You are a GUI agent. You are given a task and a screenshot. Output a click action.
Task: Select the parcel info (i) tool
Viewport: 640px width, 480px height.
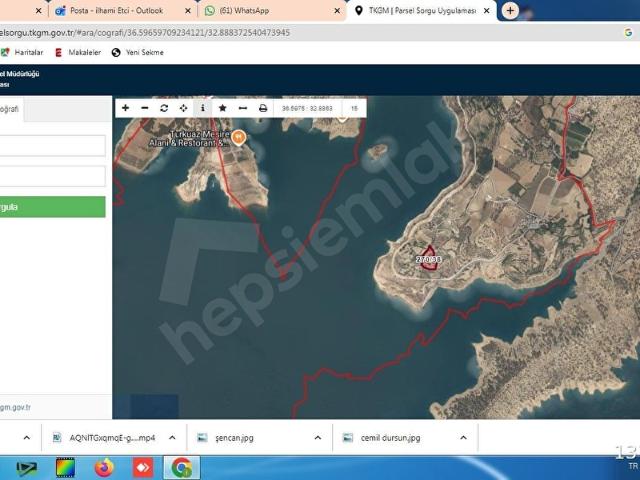click(x=203, y=108)
